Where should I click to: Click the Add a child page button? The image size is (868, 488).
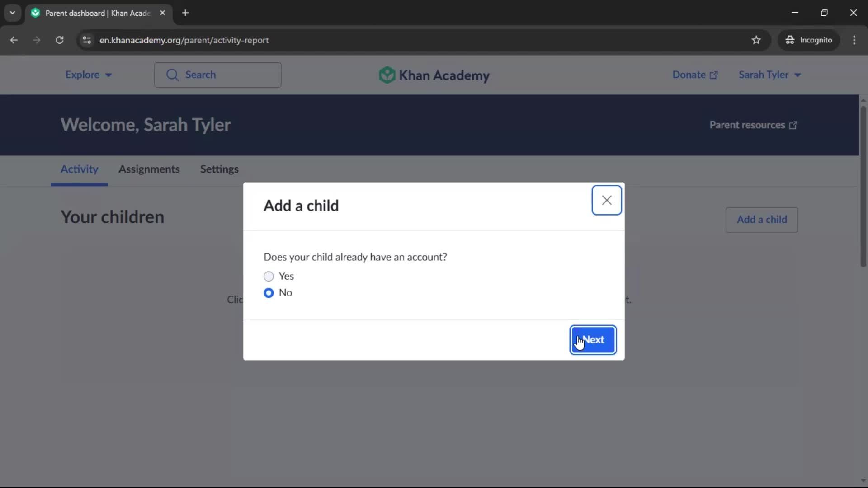[762, 220]
